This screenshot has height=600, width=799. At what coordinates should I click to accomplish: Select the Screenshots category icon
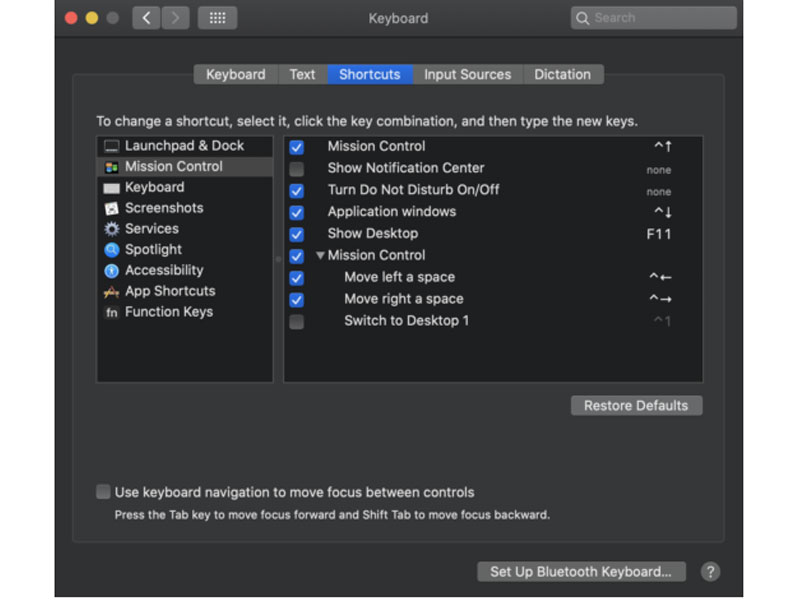pyautogui.click(x=111, y=208)
